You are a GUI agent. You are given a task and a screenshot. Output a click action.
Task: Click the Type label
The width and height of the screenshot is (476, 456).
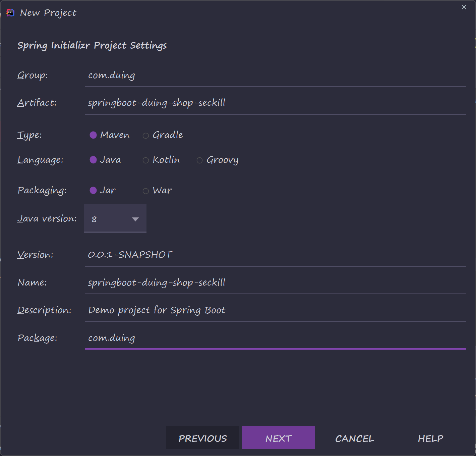[x=29, y=135]
